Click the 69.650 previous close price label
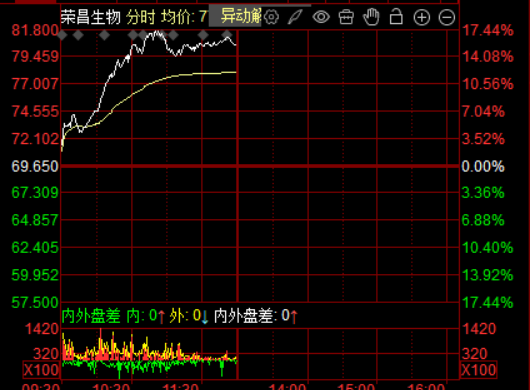The width and height of the screenshot is (530, 390). [35, 167]
